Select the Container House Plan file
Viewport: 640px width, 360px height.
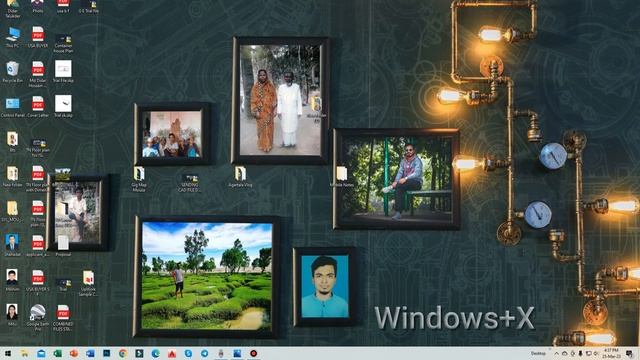[63, 43]
